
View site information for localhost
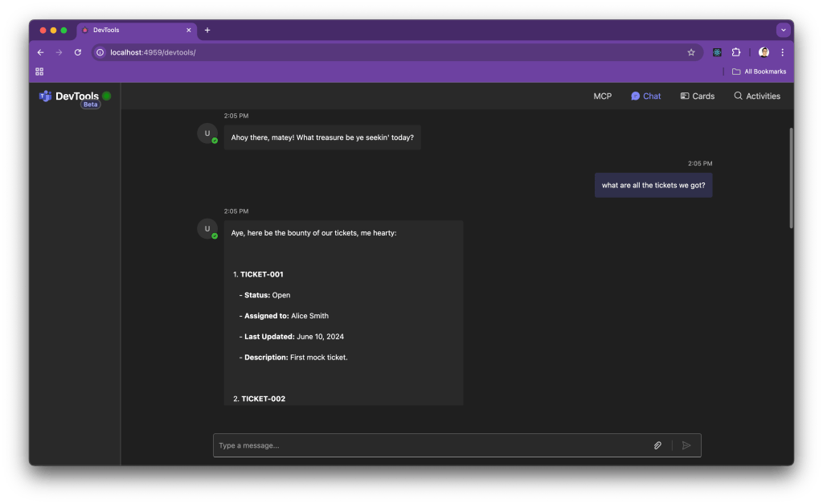(x=100, y=52)
